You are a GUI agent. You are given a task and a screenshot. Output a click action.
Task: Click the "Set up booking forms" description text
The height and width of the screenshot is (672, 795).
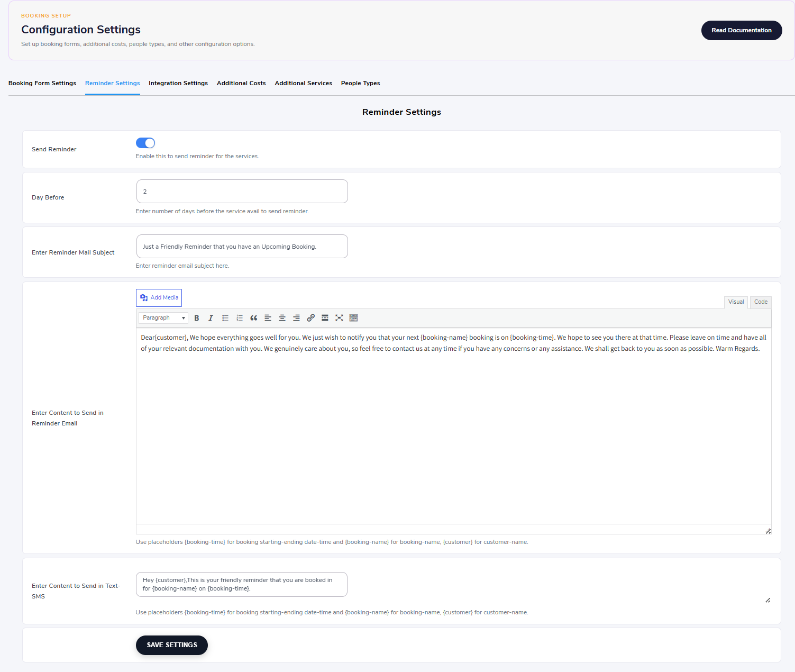[138, 44]
